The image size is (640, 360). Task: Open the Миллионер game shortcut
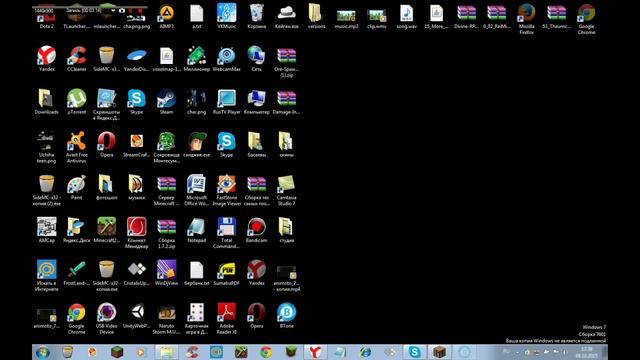[x=196, y=59]
